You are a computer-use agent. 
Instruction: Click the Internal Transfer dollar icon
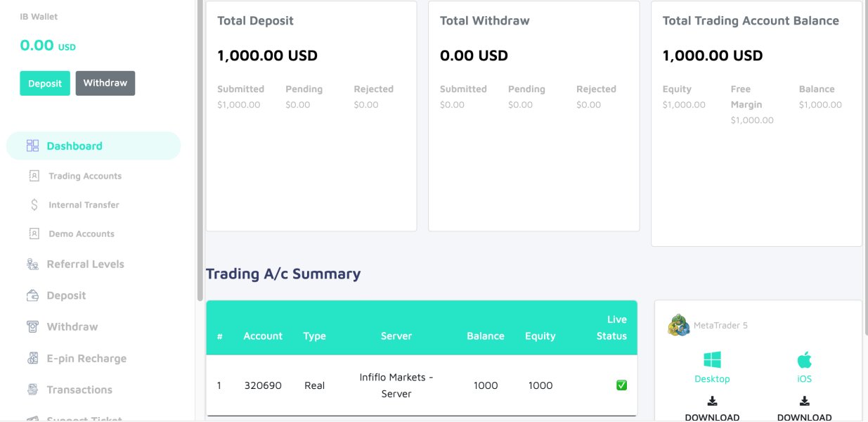click(34, 205)
